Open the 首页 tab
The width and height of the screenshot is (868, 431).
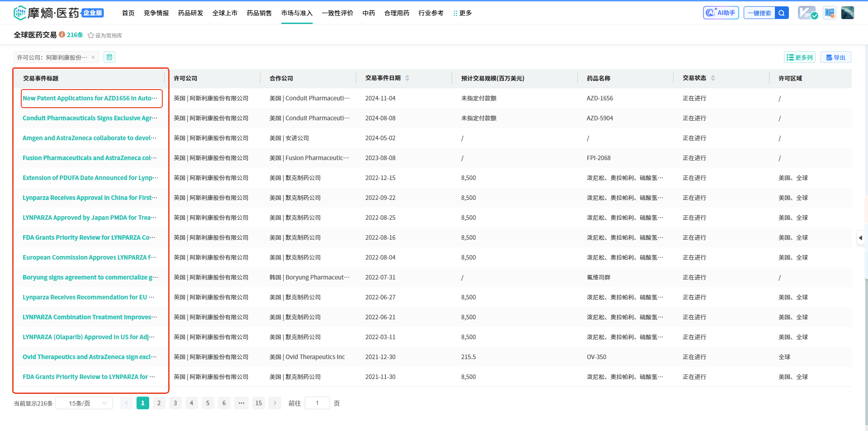[x=128, y=13]
